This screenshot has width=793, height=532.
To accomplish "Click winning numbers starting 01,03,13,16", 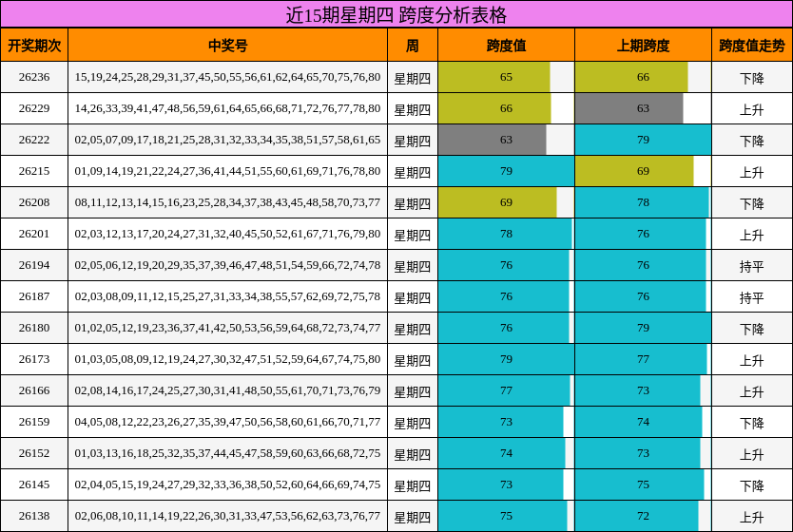I will (227, 453).
